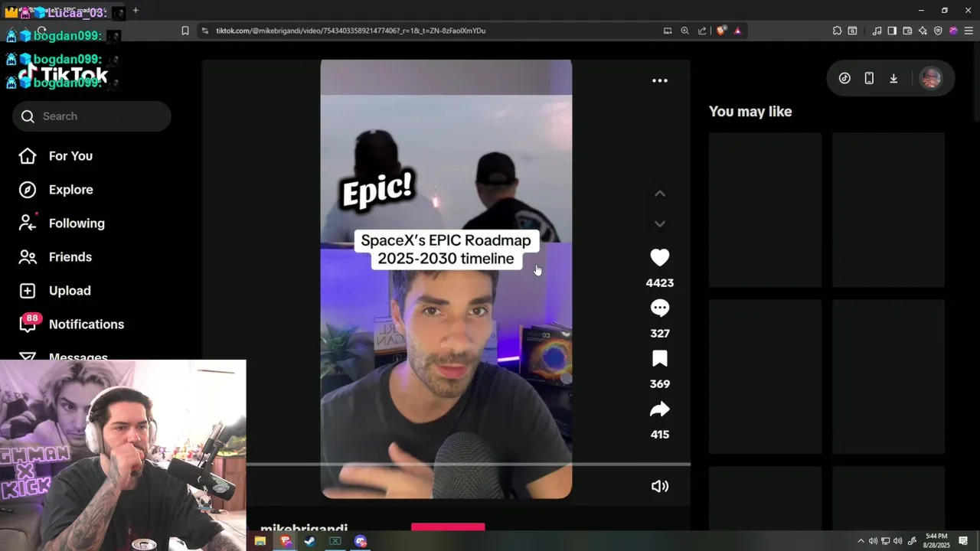This screenshot has height=551, width=980.
Task: Go to the Explore page
Action: pyautogui.click(x=70, y=190)
